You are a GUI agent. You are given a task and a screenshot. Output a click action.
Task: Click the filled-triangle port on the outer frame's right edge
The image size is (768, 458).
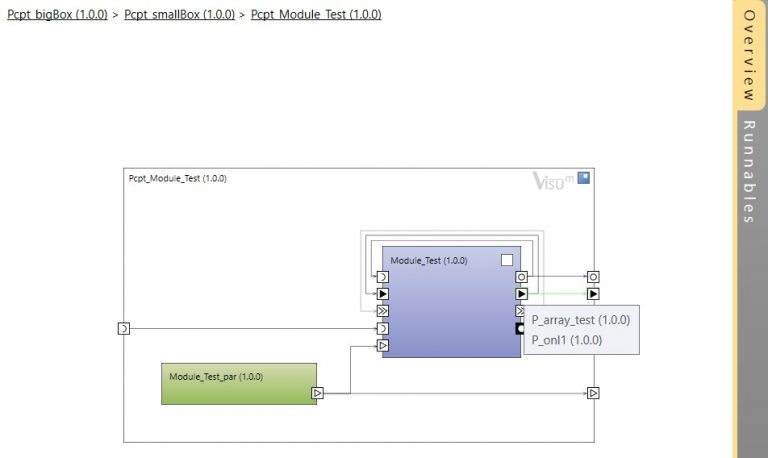(x=593, y=294)
